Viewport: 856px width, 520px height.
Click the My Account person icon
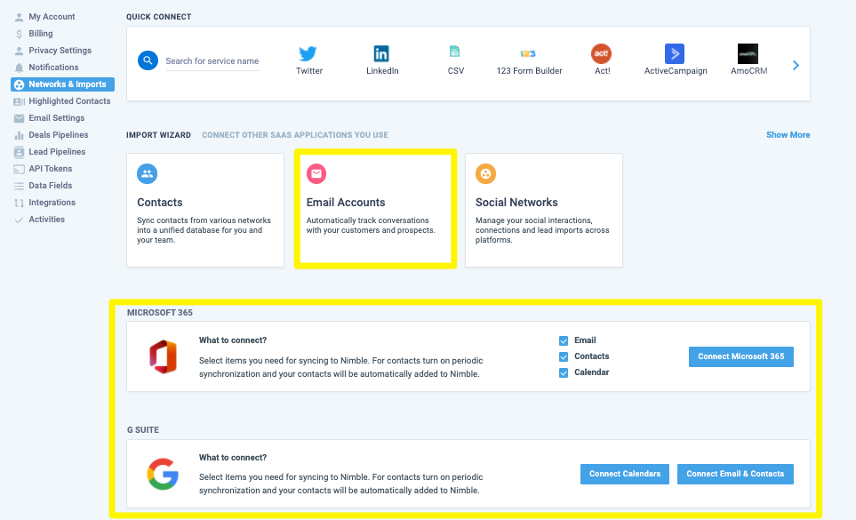(x=19, y=17)
